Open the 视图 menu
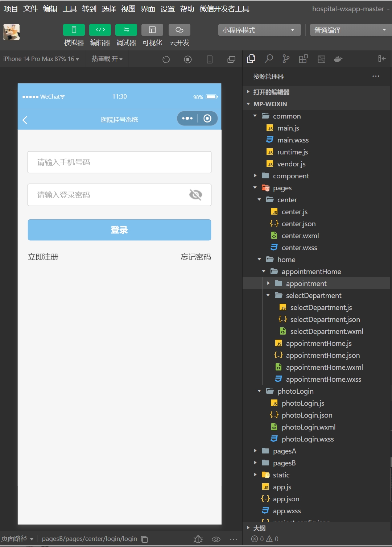Image resolution: width=392 pixels, height=547 pixels. click(128, 9)
